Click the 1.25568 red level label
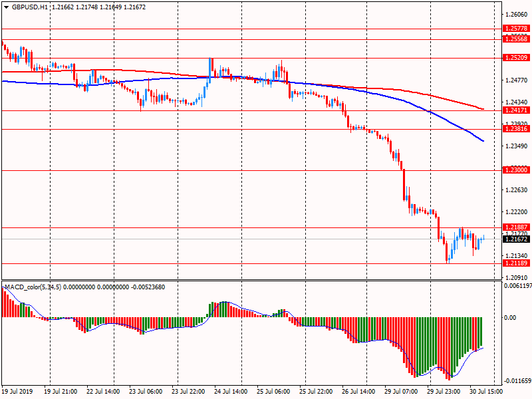532x399 pixels. 516,39
